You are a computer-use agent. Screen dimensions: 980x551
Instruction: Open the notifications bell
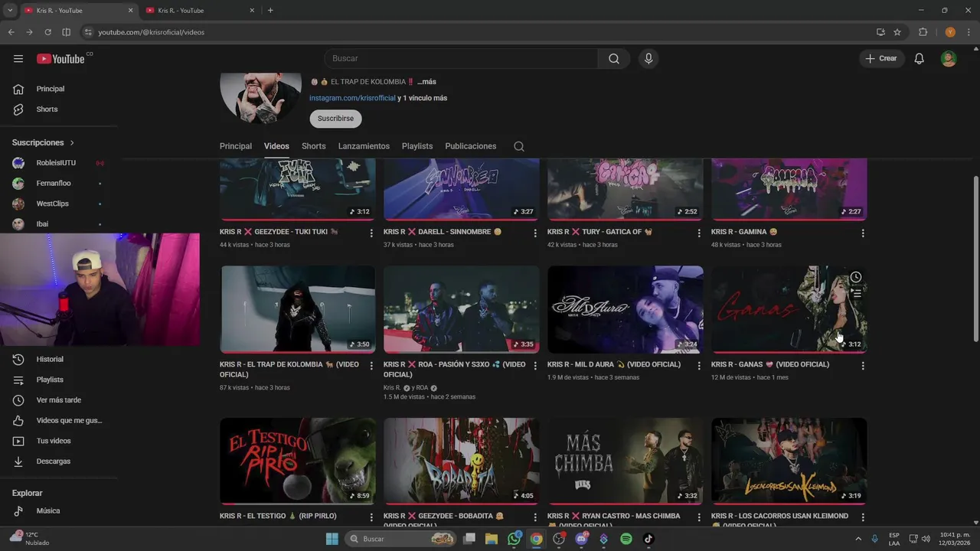click(x=920, y=59)
